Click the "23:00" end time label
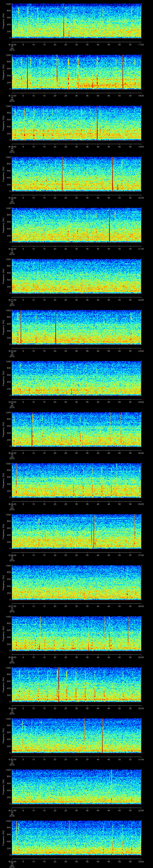 [x=141, y=351]
